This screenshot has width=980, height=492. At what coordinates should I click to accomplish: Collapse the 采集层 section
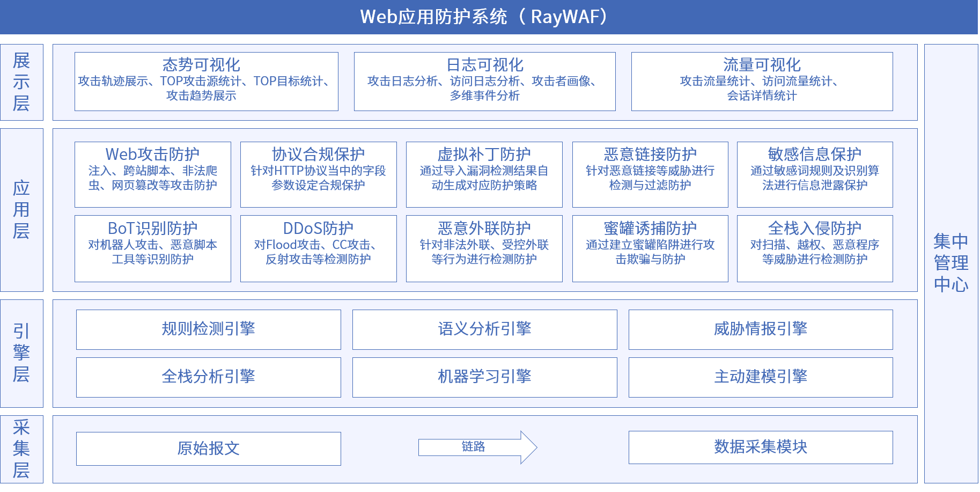pos(22,449)
